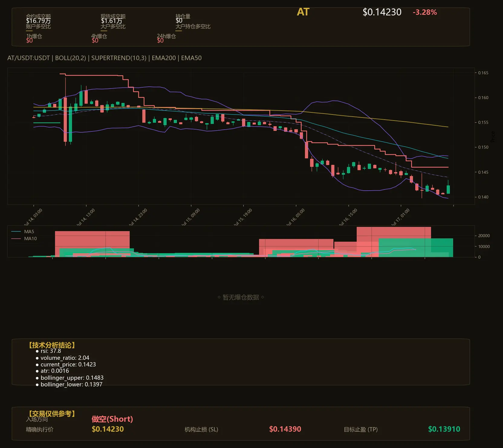The height and width of the screenshot is (448, 503).
Task: Click the 4h爆仓 label
Action: point(99,36)
